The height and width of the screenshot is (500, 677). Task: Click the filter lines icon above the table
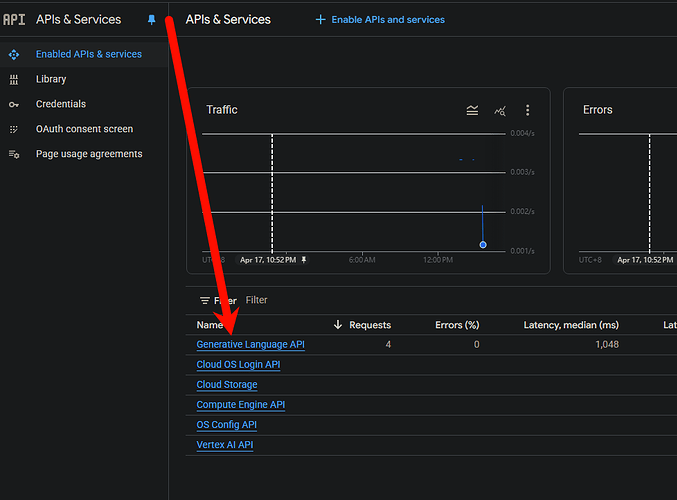205,301
